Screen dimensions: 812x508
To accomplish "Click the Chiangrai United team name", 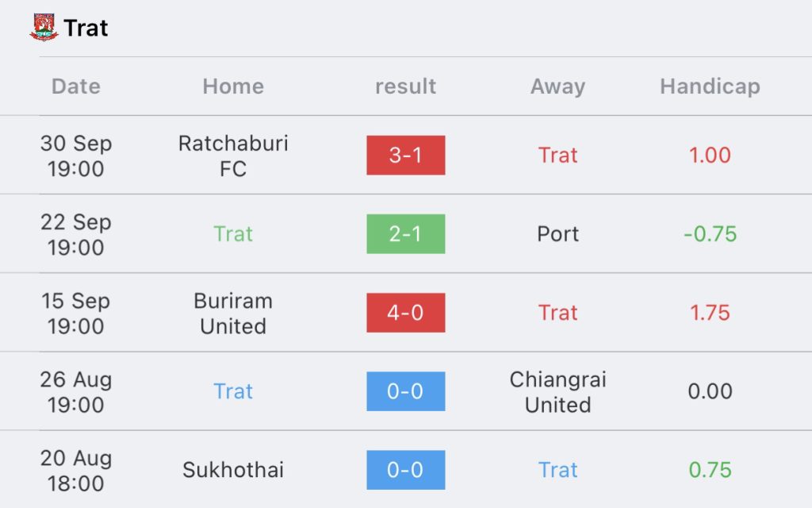I will (557, 392).
